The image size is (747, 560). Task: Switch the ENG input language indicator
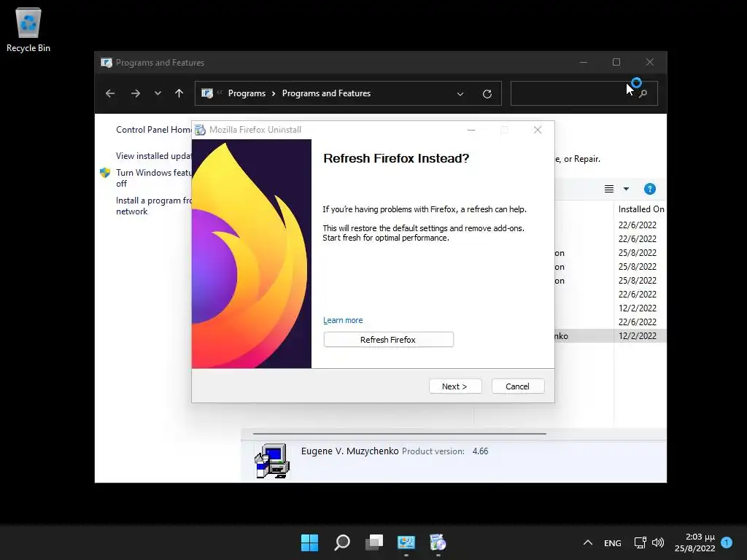pos(613,542)
